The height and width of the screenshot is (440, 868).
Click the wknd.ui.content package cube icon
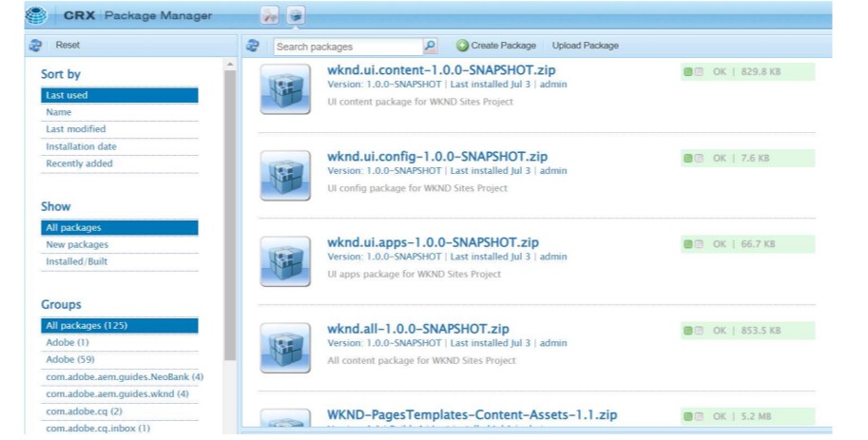pos(285,89)
